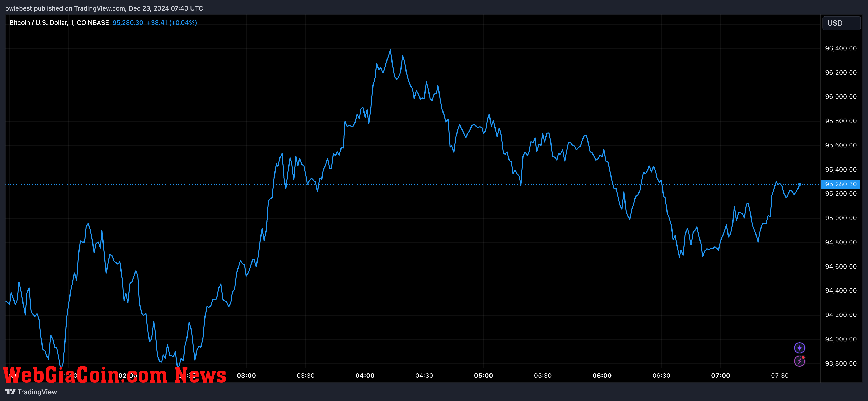Viewport: 868px width, 401px height.
Task: Click the 04:30 time axis label
Action: click(x=424, y=375)
